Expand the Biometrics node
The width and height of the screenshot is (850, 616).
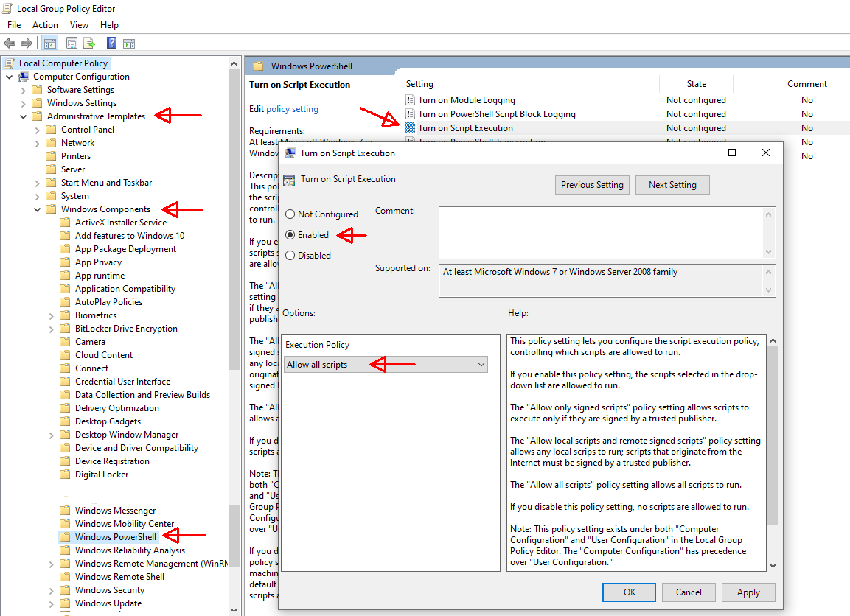coord(52,316)
